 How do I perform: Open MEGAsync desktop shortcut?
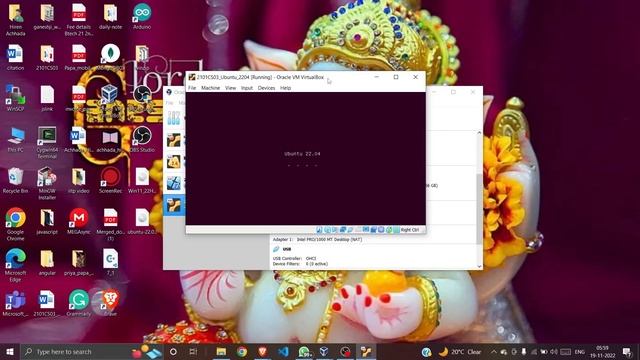click(x=78, y=221)
